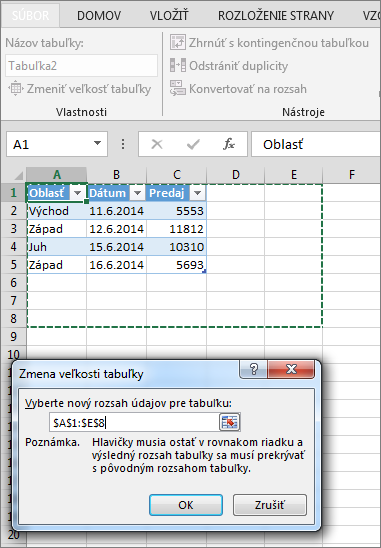Click the Zrušiť cancel button
The width and height of the screenshot is (381, 548).
(270, 505)
